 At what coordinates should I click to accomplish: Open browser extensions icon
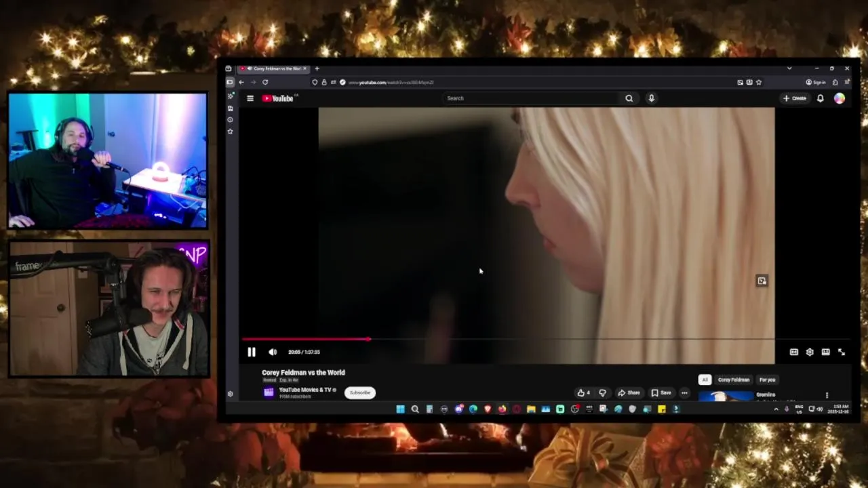835,82
